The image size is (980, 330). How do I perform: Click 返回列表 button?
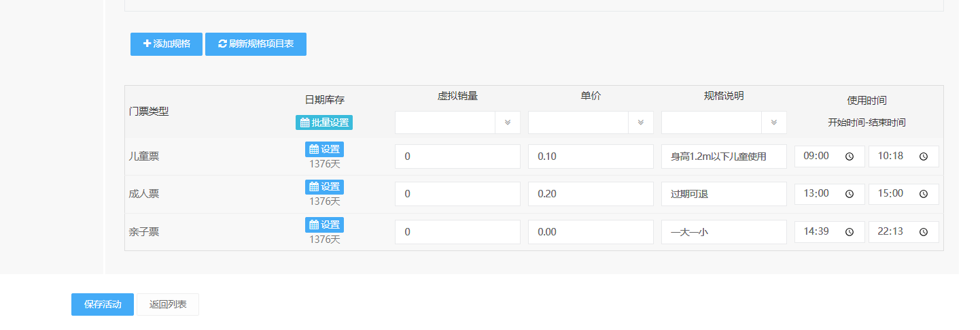click(168, 305)
